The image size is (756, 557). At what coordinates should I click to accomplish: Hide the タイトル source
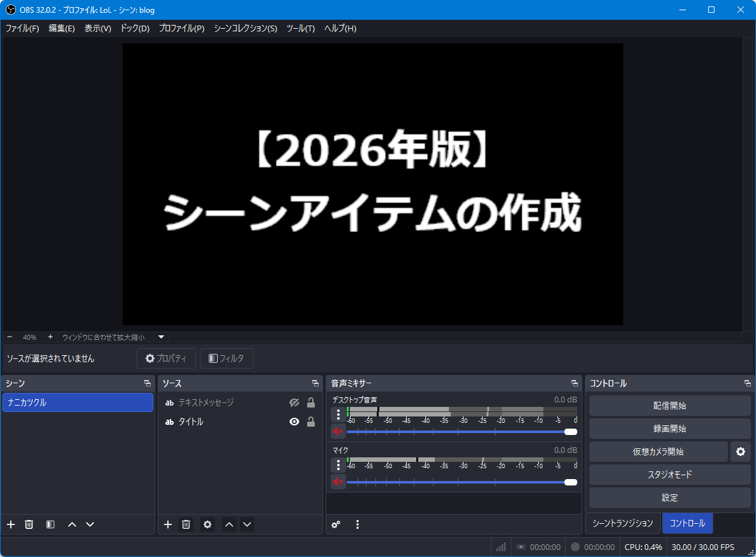(x=294, y=420)
